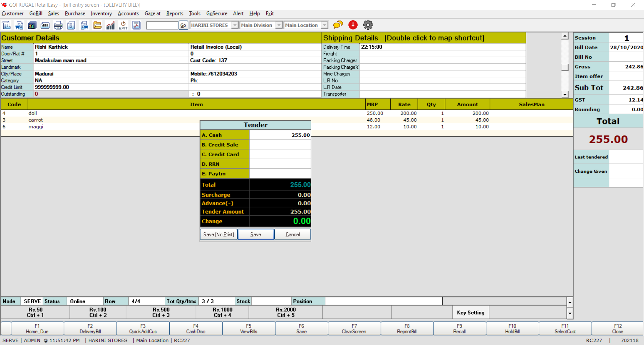
Task: Open the Tools menu
Action: tap(195, 13)
